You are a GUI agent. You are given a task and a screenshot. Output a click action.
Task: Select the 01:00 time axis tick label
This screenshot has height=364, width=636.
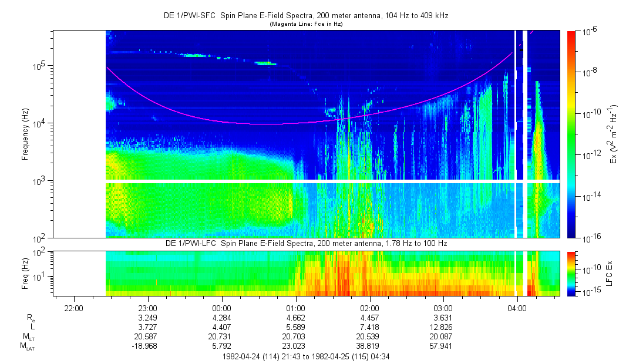(x=295, y=308)
